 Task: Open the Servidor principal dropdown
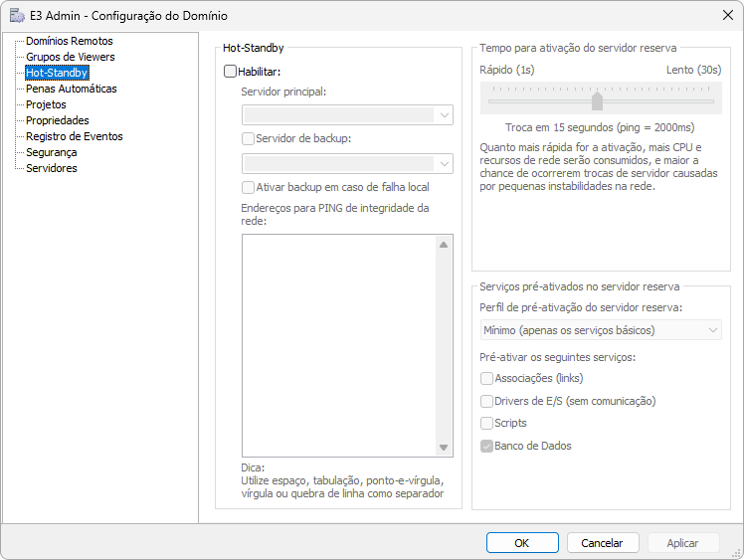tap(348, 115)
